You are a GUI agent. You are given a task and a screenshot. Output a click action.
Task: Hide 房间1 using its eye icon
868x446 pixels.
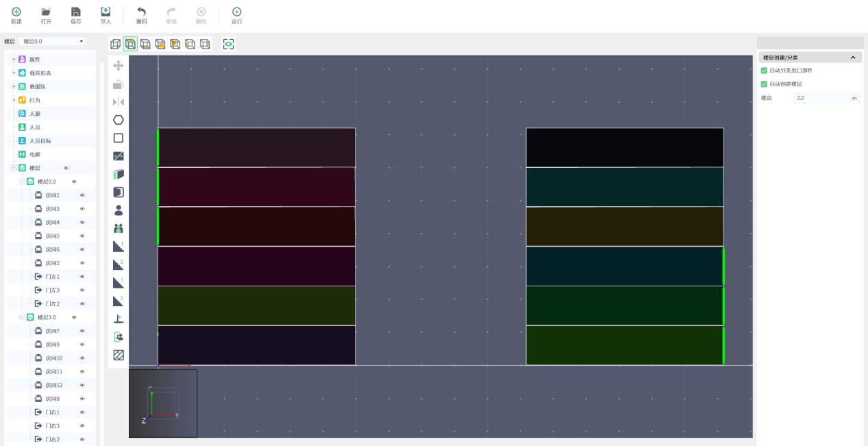point(82,195)
